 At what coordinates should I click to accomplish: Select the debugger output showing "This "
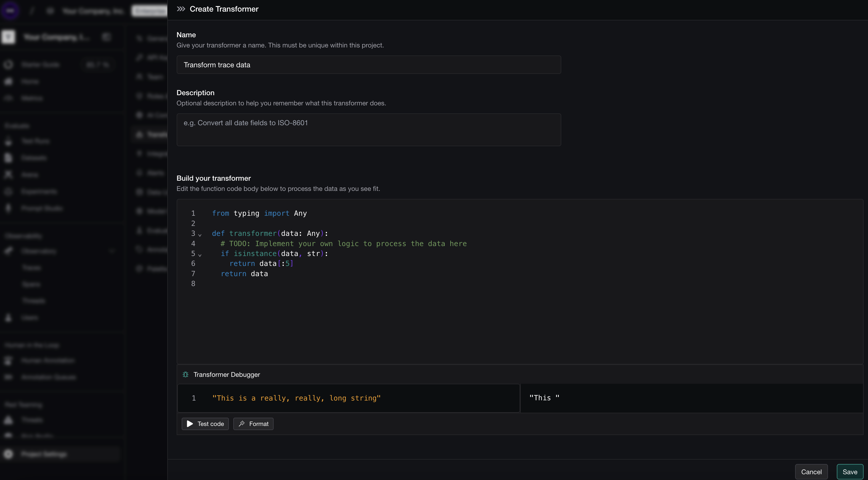[544, 398]
